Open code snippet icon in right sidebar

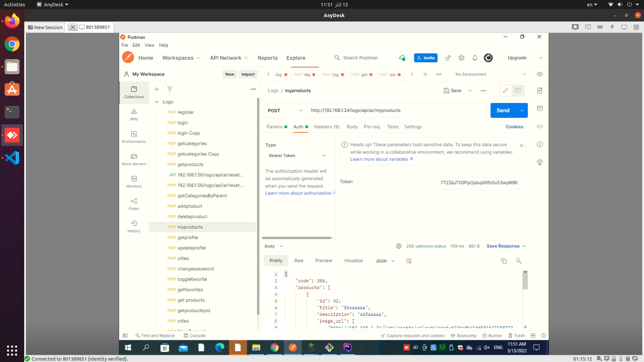coord(540,126)
